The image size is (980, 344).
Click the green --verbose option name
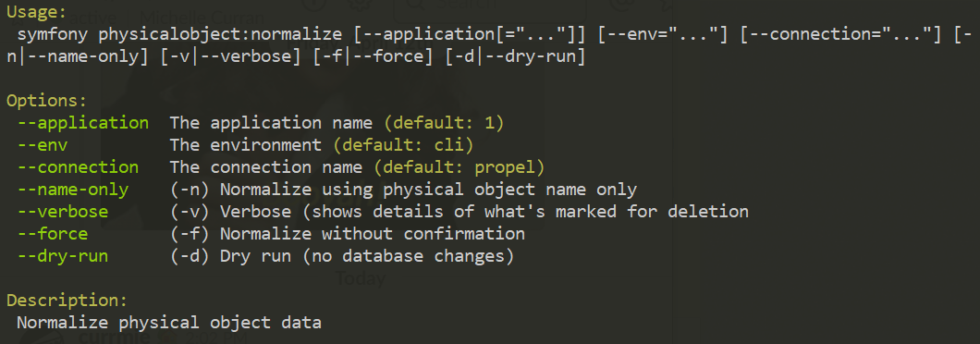[63, 212]
